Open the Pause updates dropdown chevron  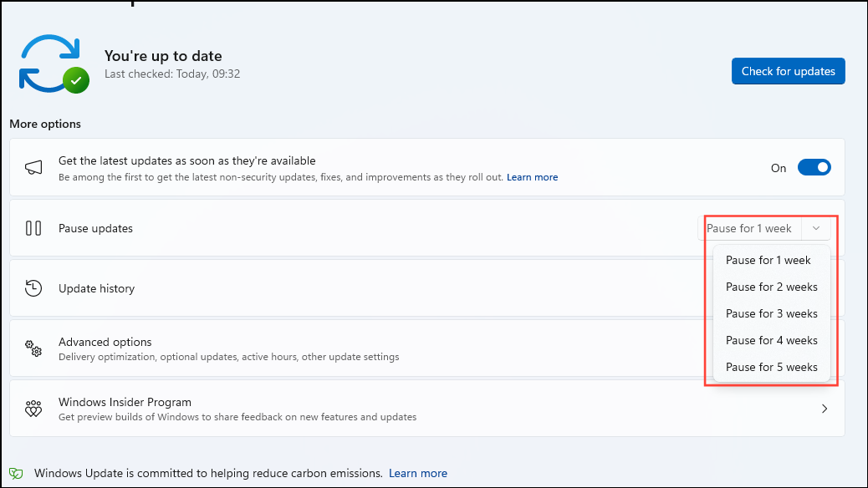816,227
